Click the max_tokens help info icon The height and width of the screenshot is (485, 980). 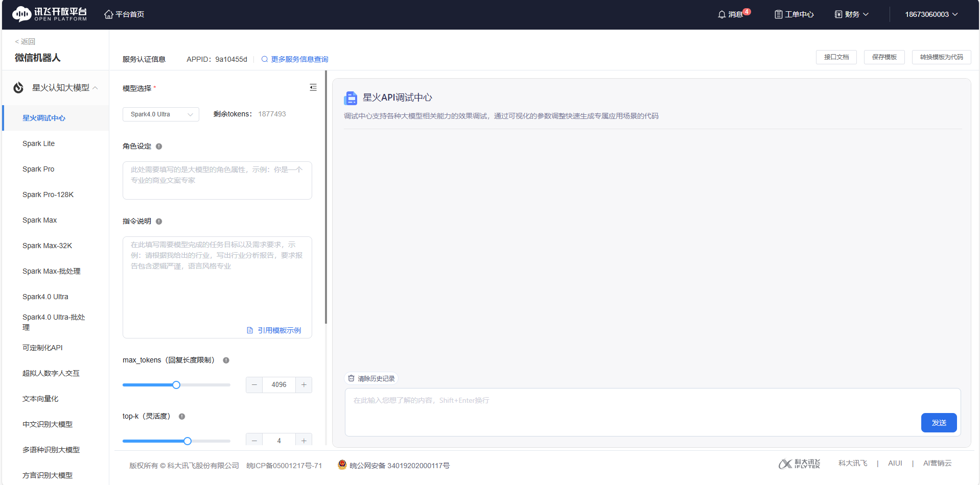[226, 360]
